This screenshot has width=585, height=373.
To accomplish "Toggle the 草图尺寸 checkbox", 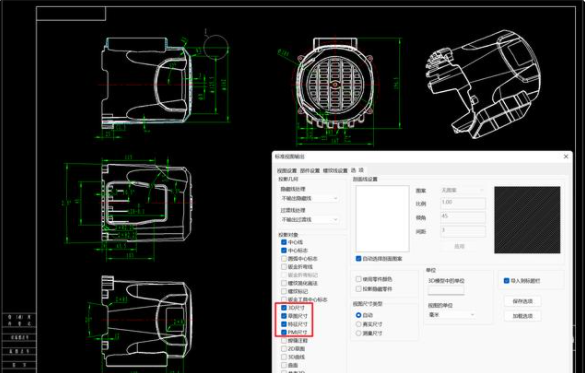I will (284, 316).
